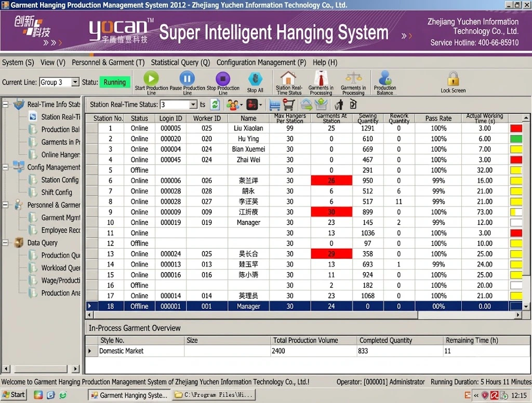Open the Personnel & Garment (T) menu

tap(108, 62)
